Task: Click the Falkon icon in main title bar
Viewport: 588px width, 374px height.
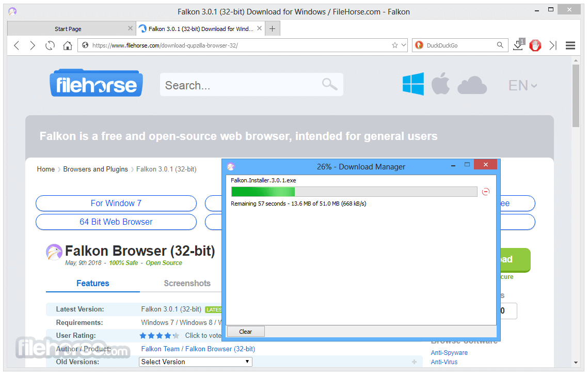Action: point(12,12)
